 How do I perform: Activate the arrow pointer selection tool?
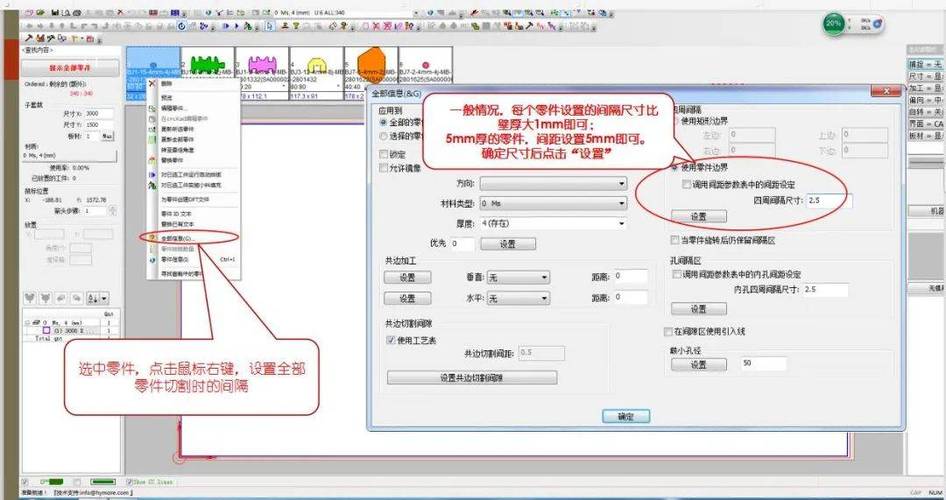click(x=269, y=26)
